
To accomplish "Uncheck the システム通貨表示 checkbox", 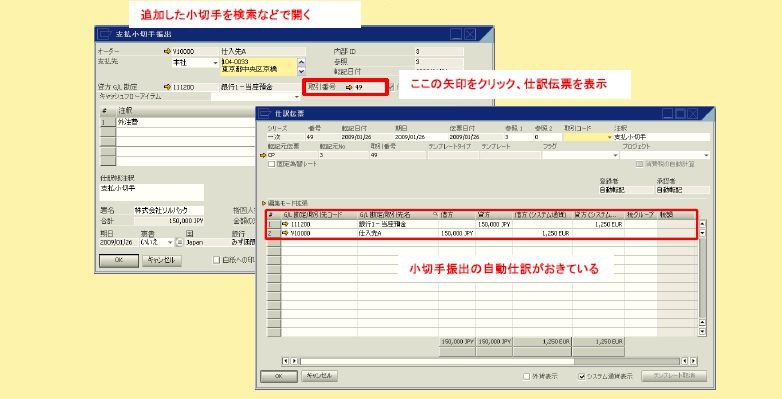I will click(x=582, y=376).
